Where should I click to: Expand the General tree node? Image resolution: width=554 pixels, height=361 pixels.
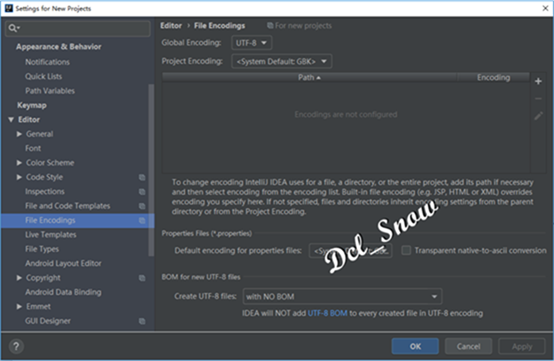click(x=19, y=134)
